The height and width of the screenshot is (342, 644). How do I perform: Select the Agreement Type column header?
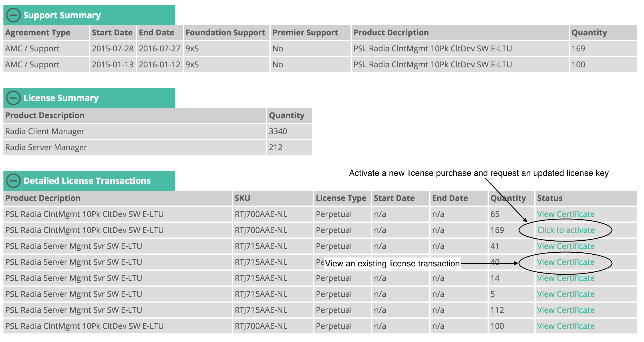click(46, 33)
